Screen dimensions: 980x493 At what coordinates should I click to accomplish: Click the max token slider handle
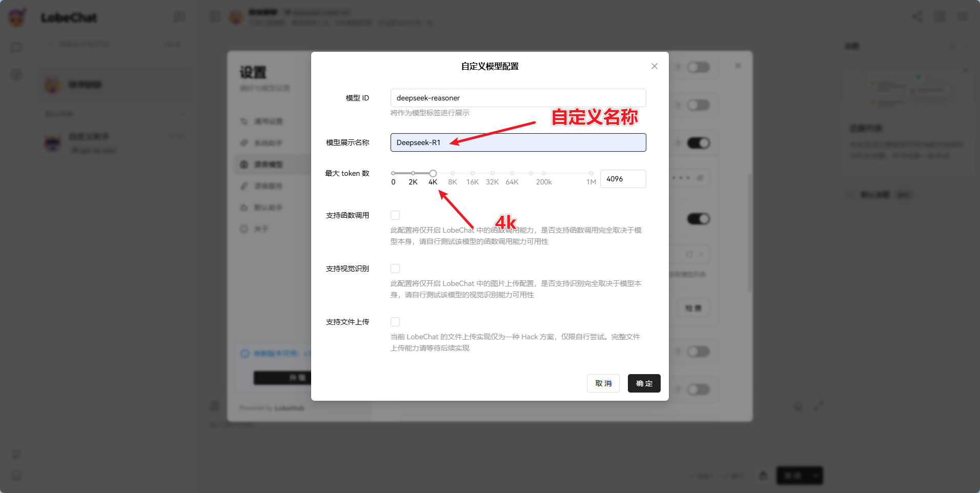(433, 173)
